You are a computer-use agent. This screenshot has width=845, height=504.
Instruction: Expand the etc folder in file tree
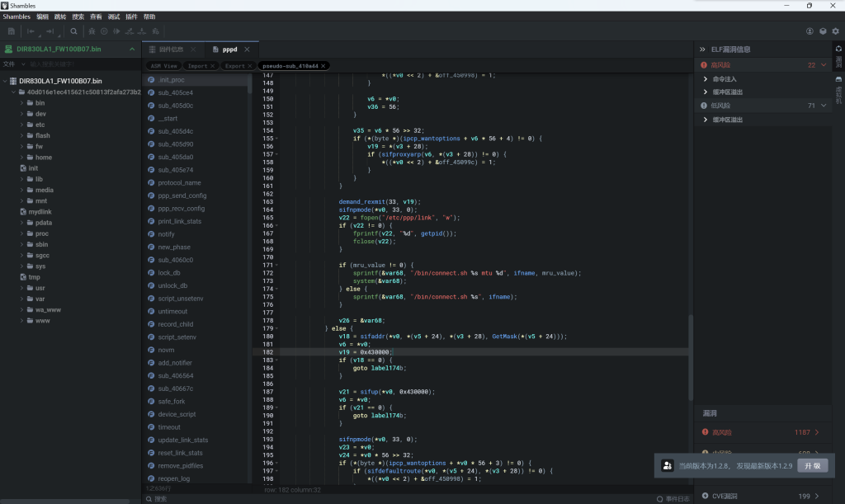[x=22, y=125]
